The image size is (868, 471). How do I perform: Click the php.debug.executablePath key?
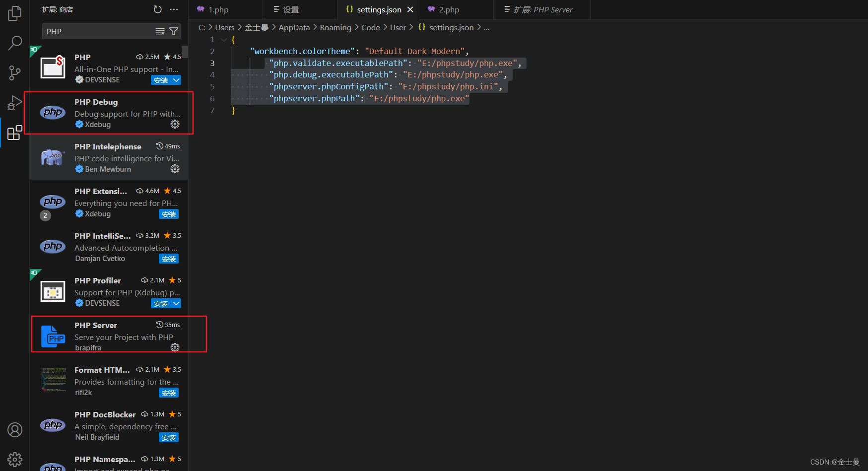331,74
